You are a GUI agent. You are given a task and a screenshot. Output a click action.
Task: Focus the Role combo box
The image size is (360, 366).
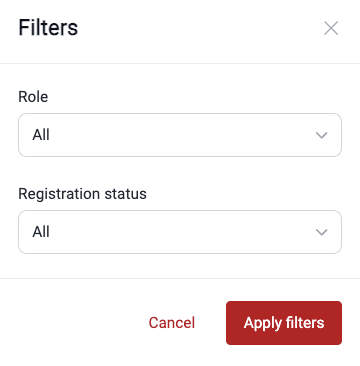(180, 135)
